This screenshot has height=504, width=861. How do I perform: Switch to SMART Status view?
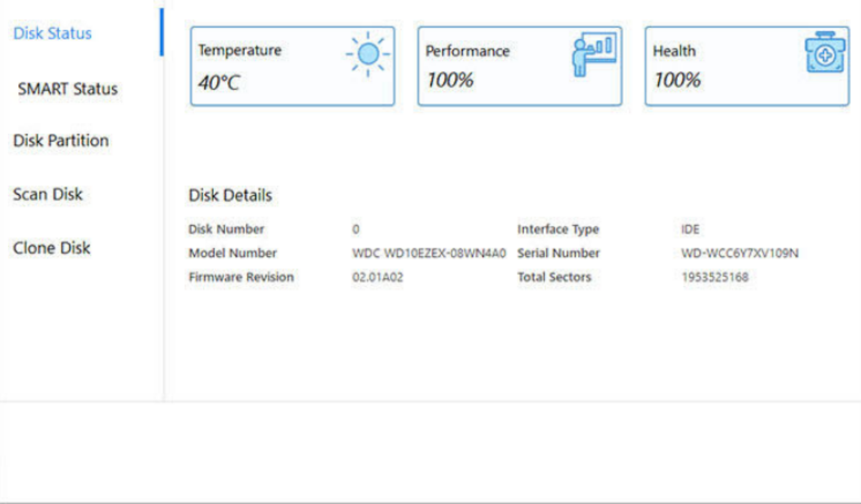coord(68,89)
